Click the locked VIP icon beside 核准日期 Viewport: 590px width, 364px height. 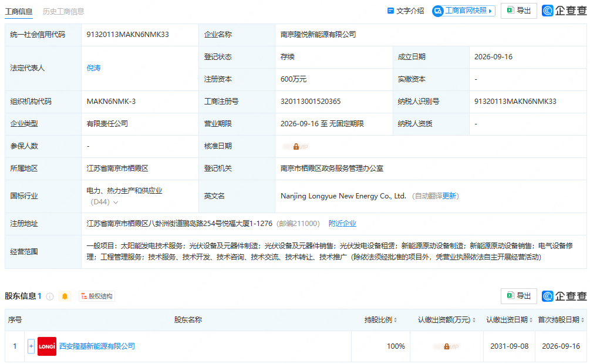296,146
